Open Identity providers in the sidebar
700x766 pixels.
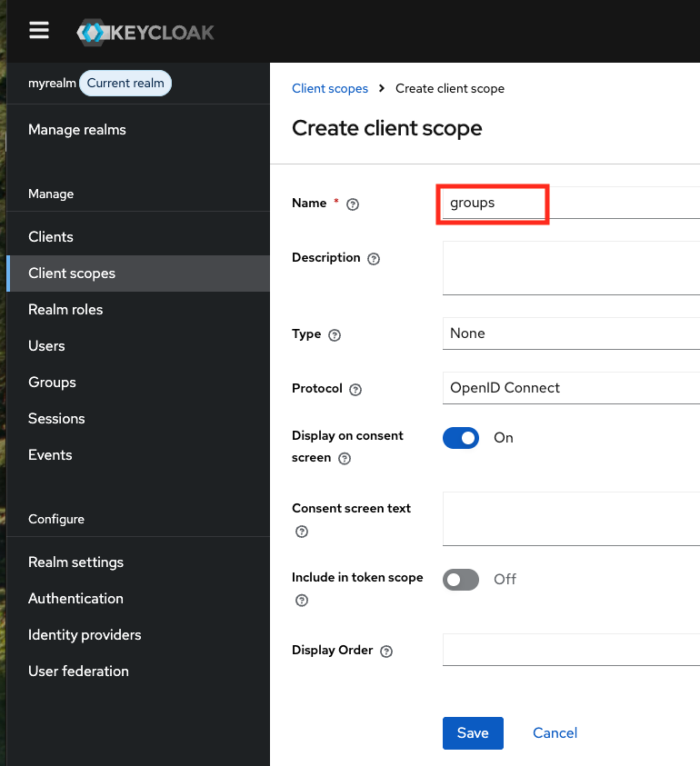(138, 635)
